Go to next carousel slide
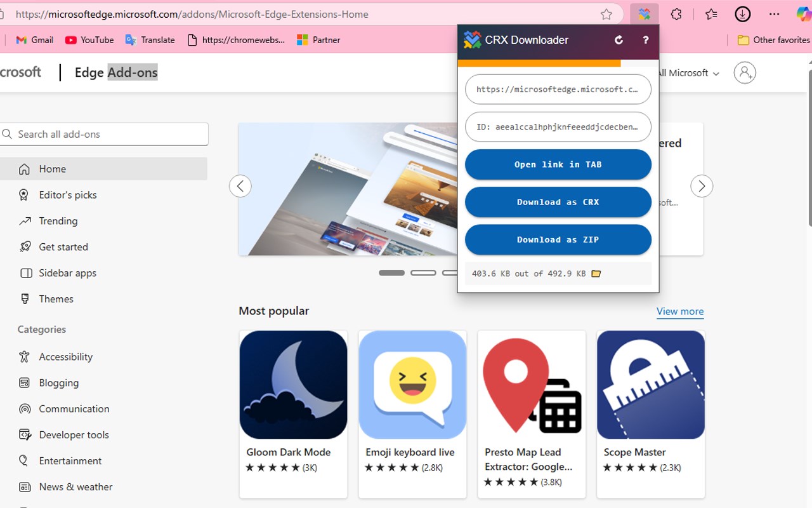This screenshot has height=508, width=812. pos(702,186)
